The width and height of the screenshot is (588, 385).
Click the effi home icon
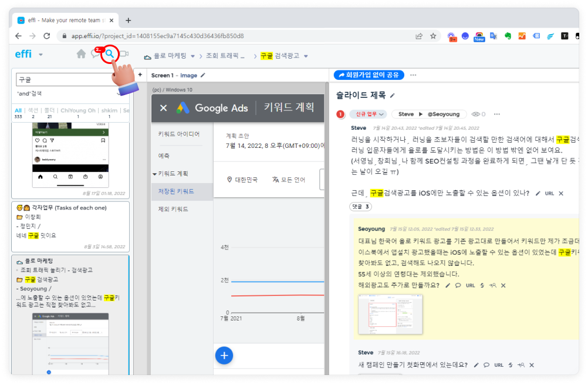point(81,54)
